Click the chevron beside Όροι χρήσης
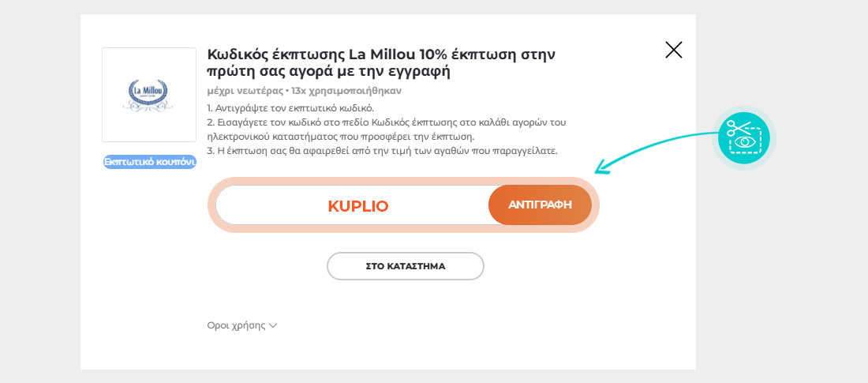This screenshot has height=383, width=868. click(x=273, y=325)
